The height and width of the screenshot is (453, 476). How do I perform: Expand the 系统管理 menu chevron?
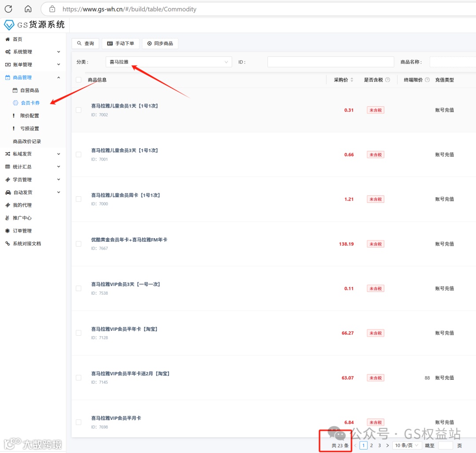59,52
